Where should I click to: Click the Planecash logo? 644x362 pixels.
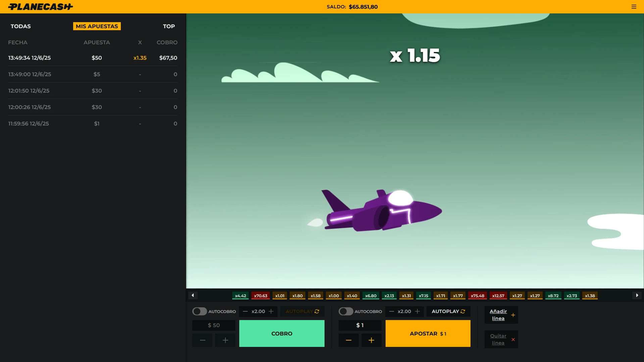pyautogui.click(x=40, y=6)
